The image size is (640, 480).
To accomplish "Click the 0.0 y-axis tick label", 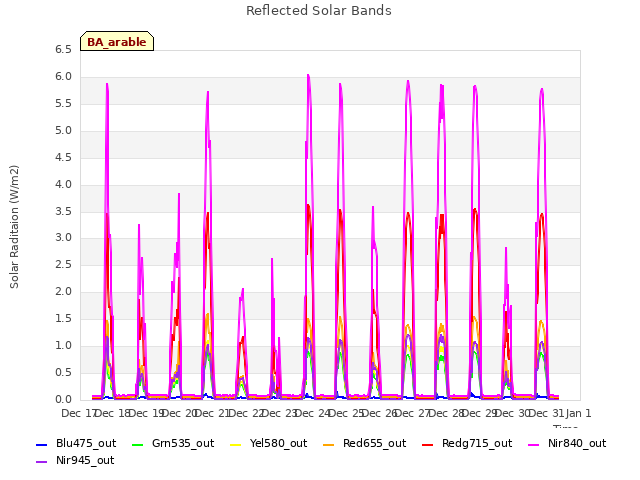I will click(x=63, y=400).
